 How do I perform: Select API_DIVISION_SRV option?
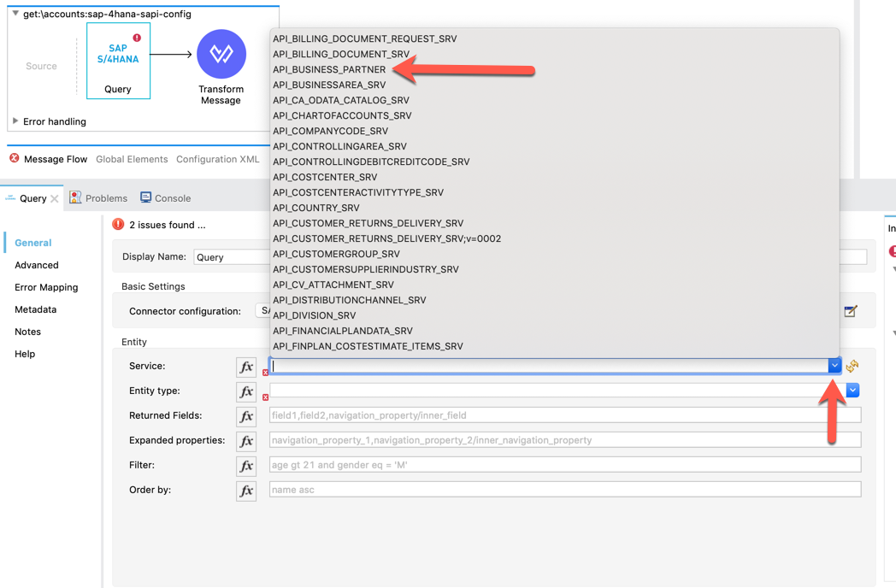pyautogui.click(x=315, y=316)
